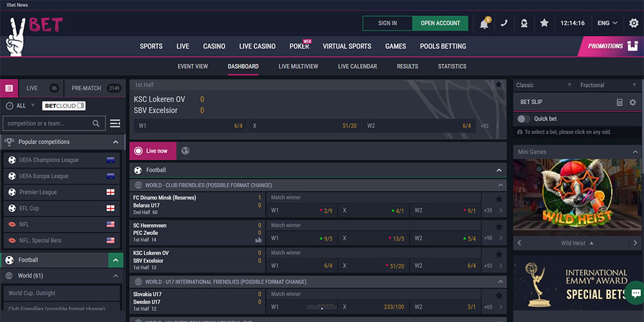644x322 pixels.
Task: Click the competition or team search field
Action: pyautogui.click(x=48, y=123)
